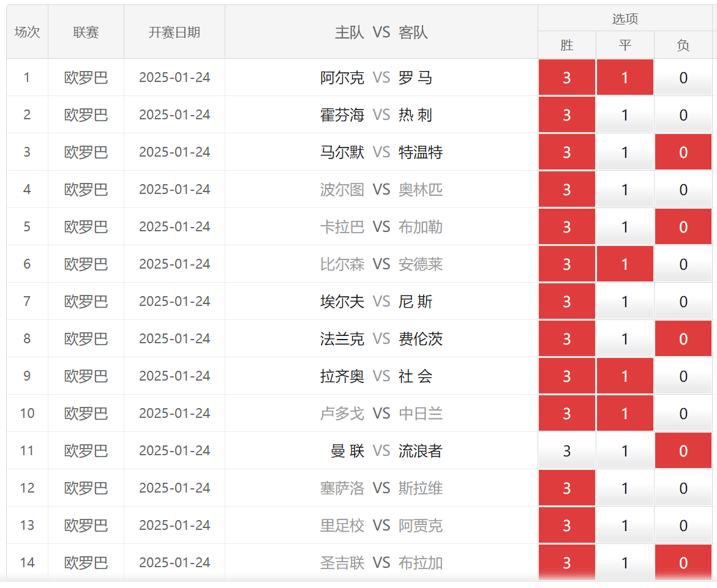Click the 负 sub-column header
717x588 pixels.
[x=683, y=45]
